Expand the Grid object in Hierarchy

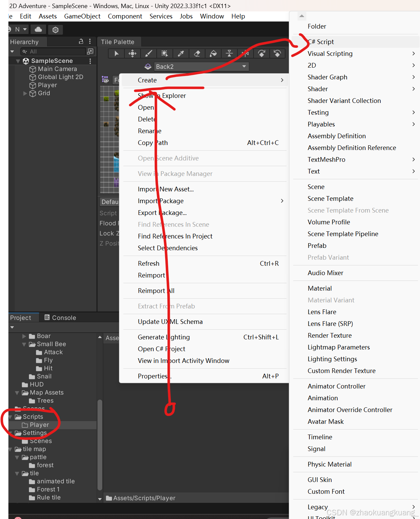click(x=25, y=94)
